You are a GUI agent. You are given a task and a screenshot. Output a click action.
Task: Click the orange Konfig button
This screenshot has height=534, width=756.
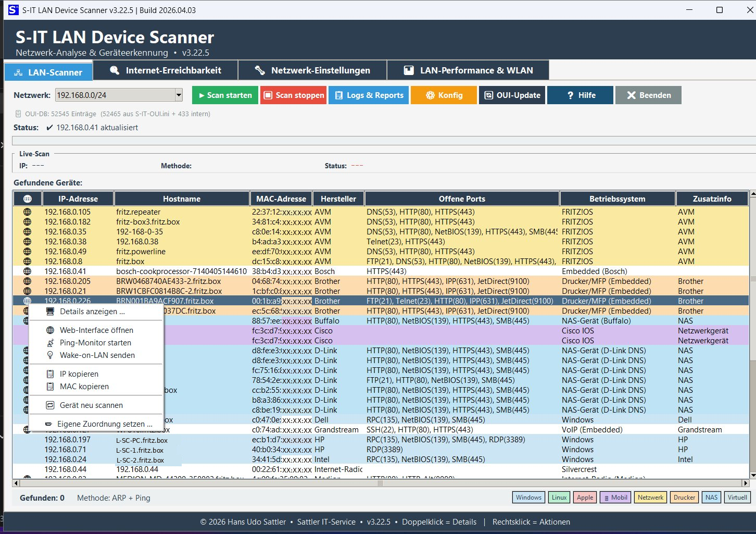click(444, 95)
